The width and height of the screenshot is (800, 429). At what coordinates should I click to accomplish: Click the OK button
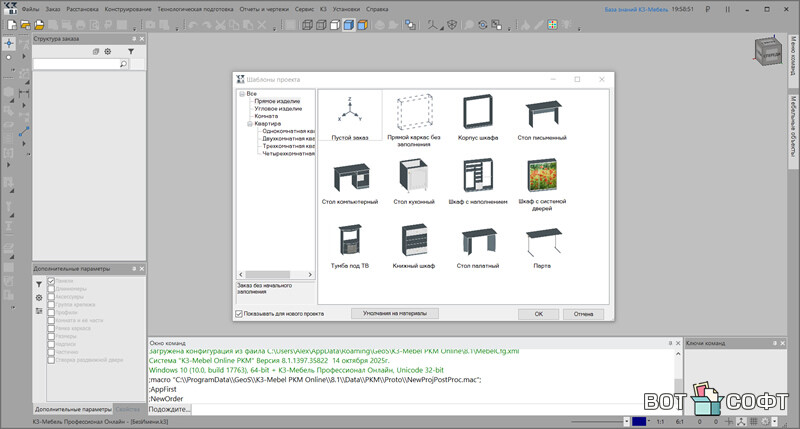(x=538, y=313)
